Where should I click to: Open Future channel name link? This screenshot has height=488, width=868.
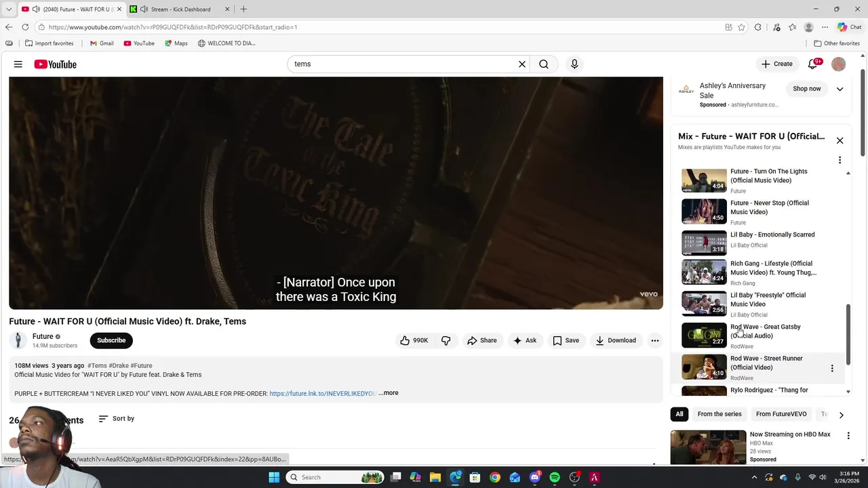[43, 336]
